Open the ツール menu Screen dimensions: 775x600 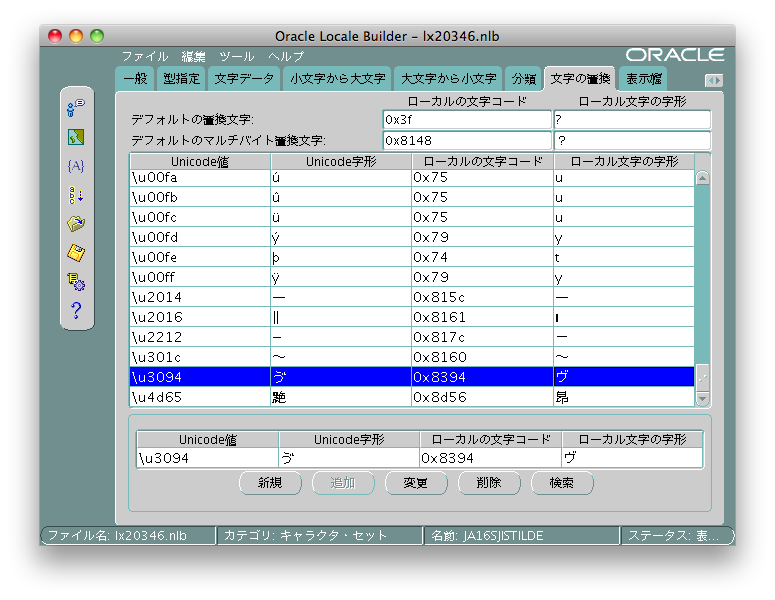point(237,56)
